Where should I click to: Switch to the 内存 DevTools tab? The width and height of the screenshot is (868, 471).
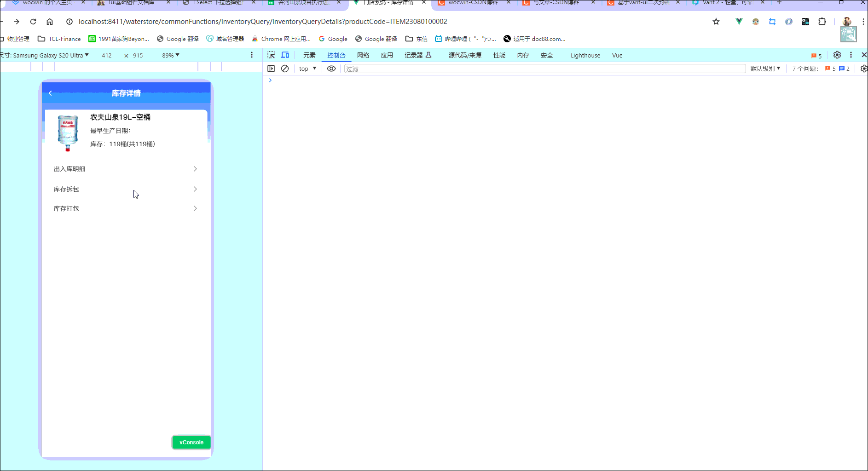(523, 55)
